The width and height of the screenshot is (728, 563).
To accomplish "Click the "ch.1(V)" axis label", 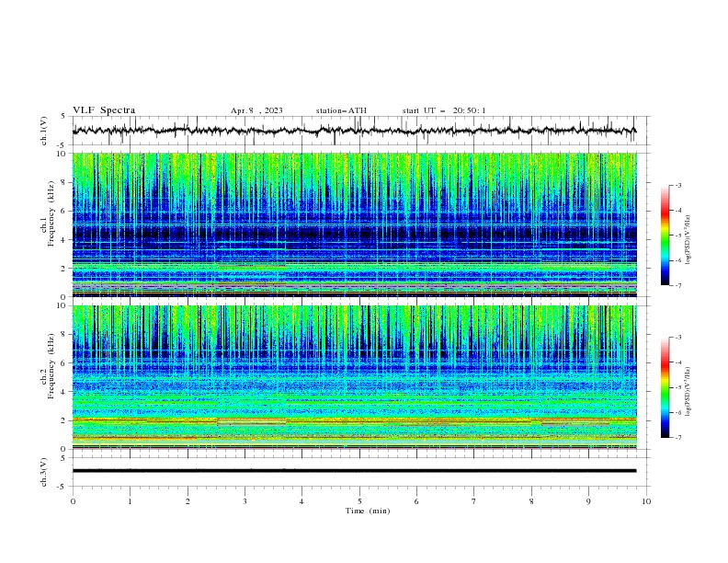I will point(44,131).
